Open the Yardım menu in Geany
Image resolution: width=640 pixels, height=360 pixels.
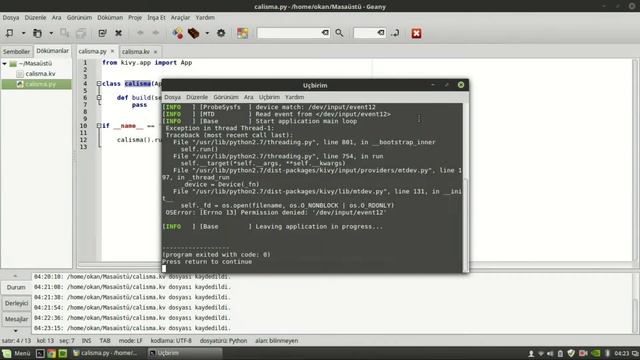pos(205,18)
